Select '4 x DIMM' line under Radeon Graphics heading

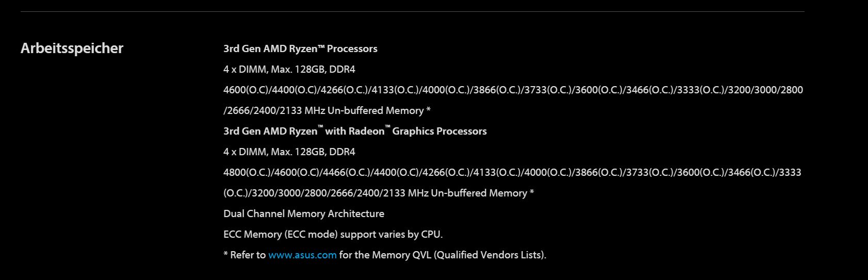pyautogui.click(x=289, y=152)
